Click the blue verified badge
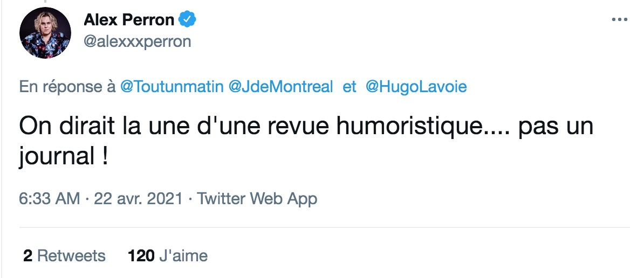 pyautogui.click(x=188, y=19)
